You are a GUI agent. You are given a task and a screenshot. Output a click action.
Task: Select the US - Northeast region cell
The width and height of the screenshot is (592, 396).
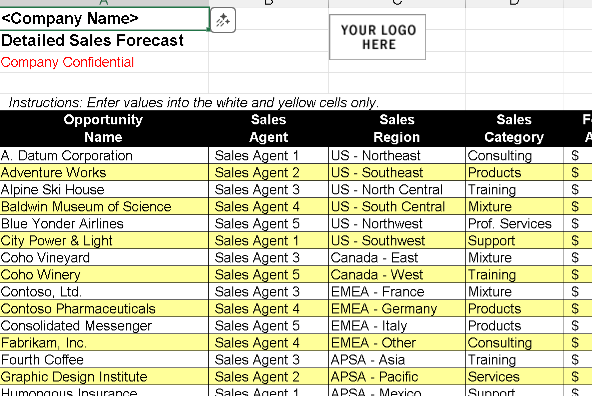tap(397, 155)
